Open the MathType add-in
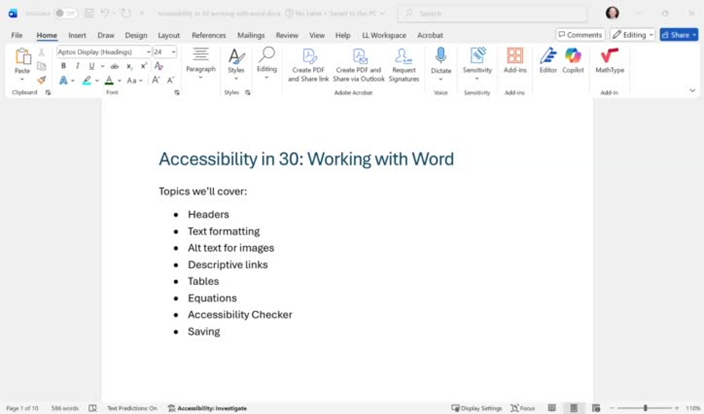704x414 pixels. (609, 61)
